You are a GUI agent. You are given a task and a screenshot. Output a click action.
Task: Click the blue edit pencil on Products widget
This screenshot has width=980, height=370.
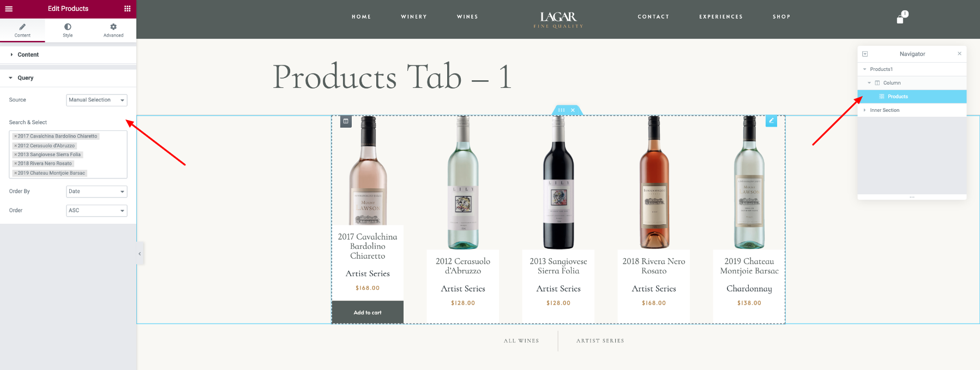[771, 121]
